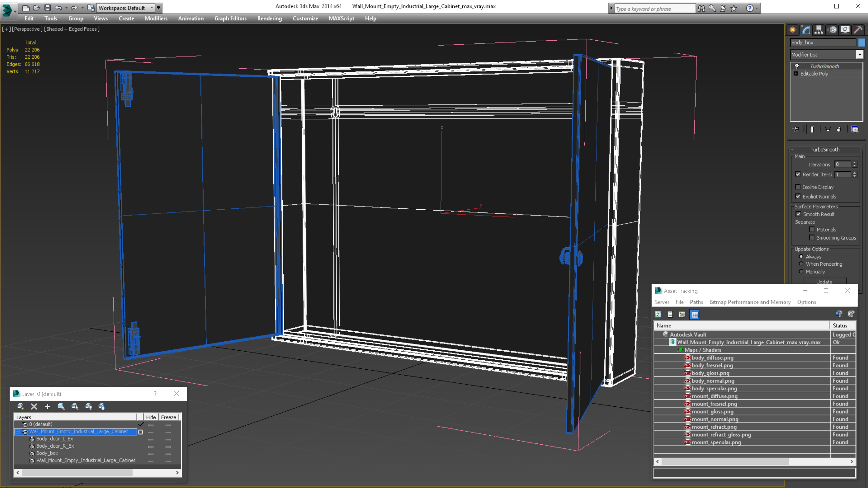Click Remove Modifier from stack icon
The width and height of the screenshot is (868, 488).
point(839,129)
